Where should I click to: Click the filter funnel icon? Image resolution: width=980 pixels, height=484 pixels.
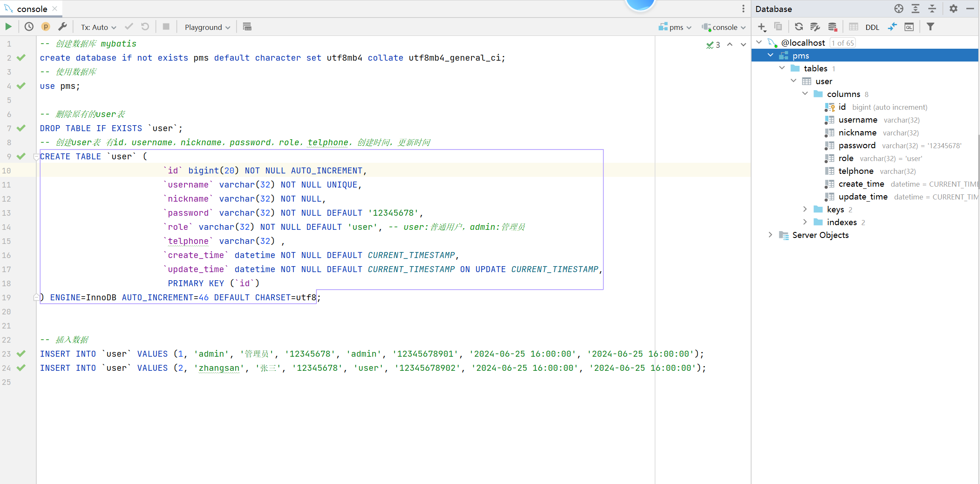[x=930, y=27]
